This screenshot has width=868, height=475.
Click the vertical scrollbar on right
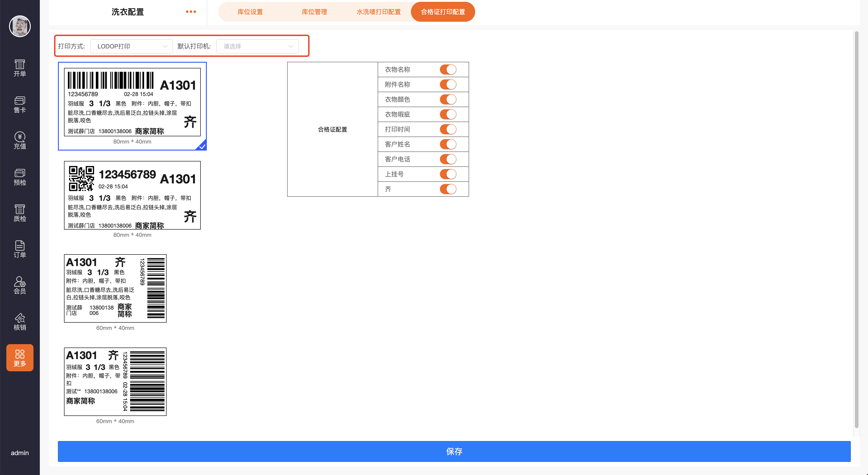click(x=856, y=229)
